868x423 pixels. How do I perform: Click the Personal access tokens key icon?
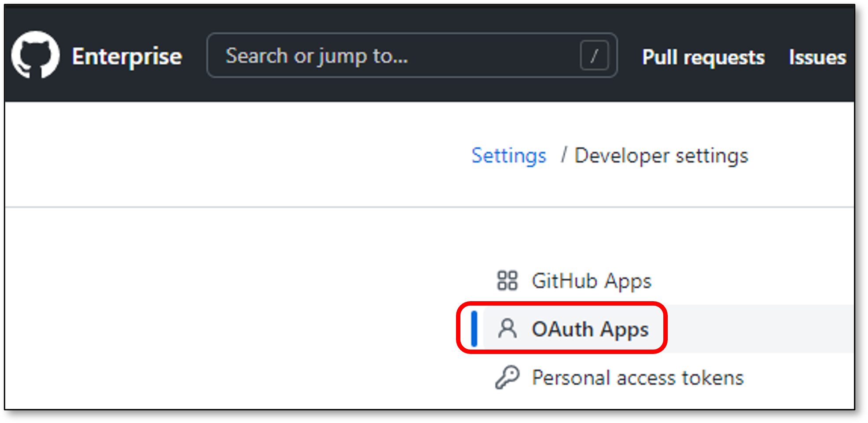coord(507,377)
